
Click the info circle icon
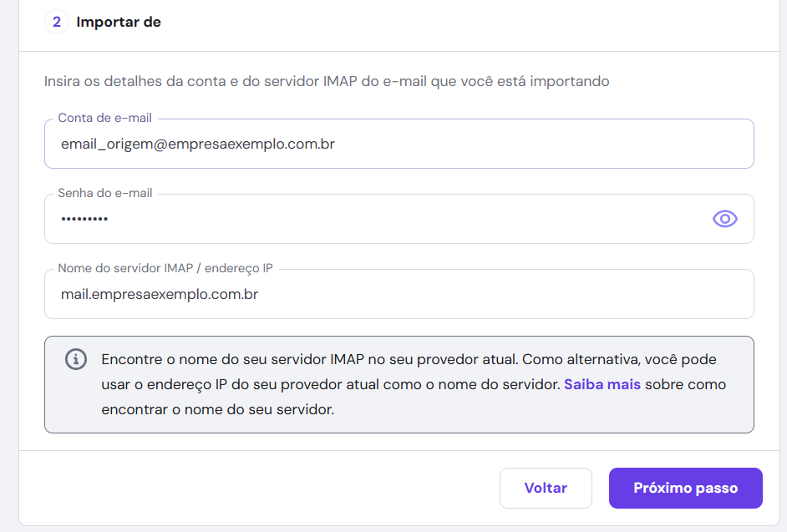[76, 360]
